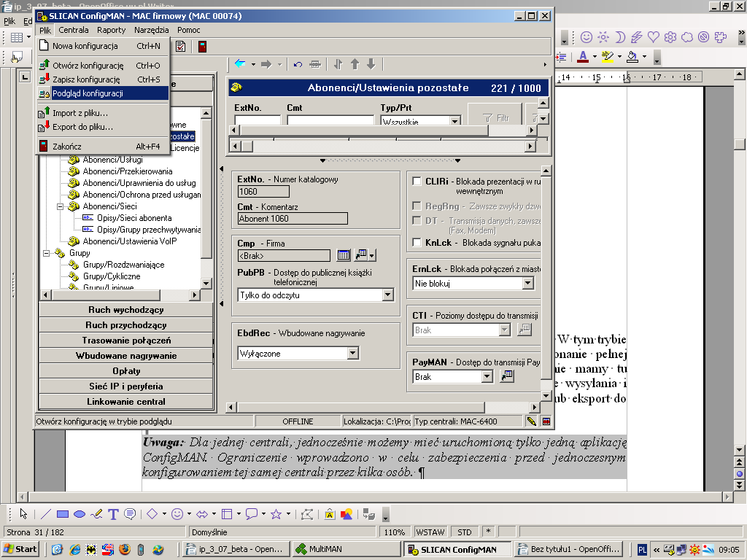This screenshot has width=747, height=560.
Task: Click the Writer font color swatch button
Action: 583,57
